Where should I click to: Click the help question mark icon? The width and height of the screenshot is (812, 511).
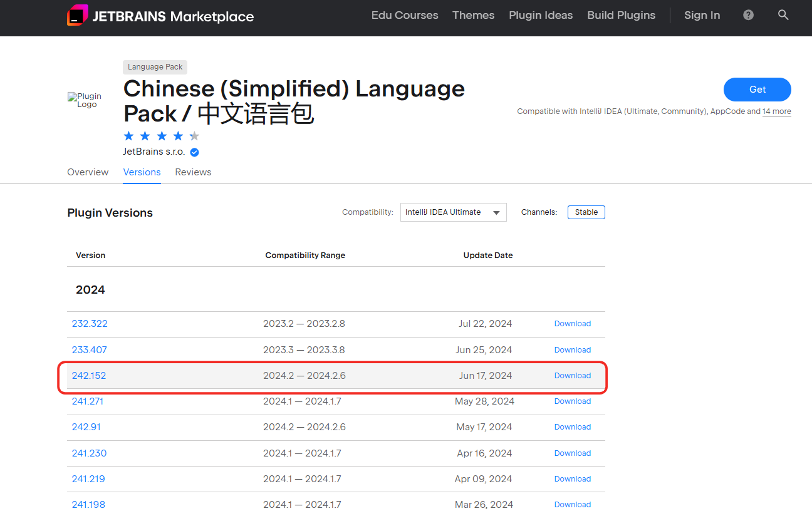pos(748,14)
